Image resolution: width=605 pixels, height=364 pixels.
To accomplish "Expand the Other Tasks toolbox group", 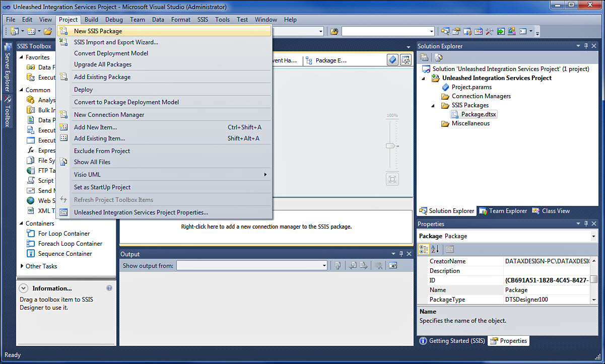I will pos(22,266).
